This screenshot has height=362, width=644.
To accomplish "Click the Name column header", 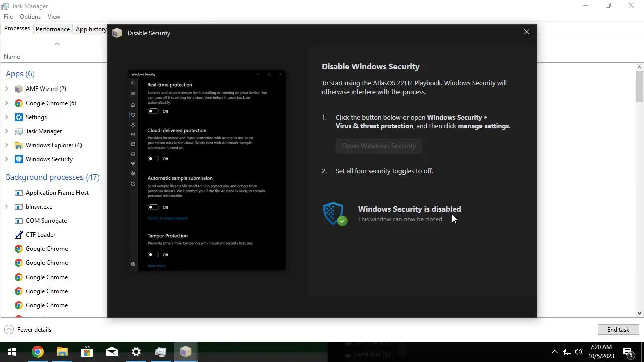I will [12, 57].
